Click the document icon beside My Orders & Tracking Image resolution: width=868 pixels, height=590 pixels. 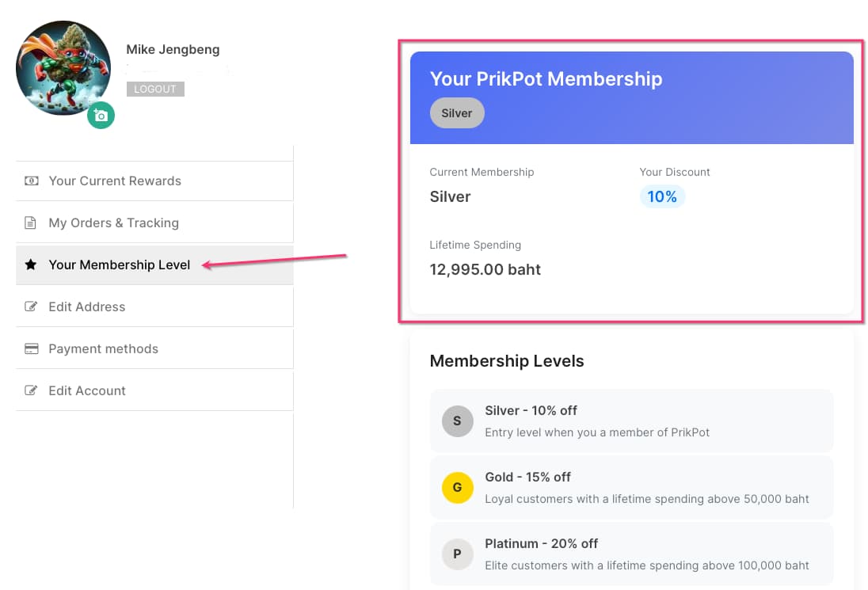[x=31, y=223]
